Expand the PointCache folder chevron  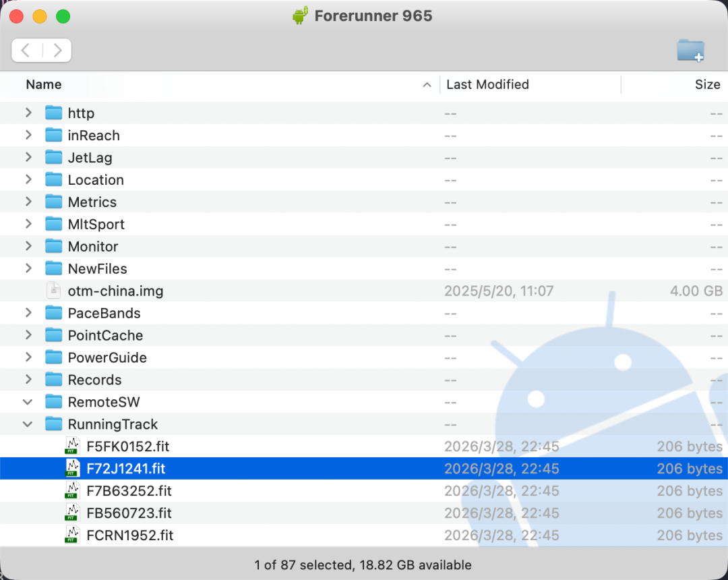click(x=28, y=335)
